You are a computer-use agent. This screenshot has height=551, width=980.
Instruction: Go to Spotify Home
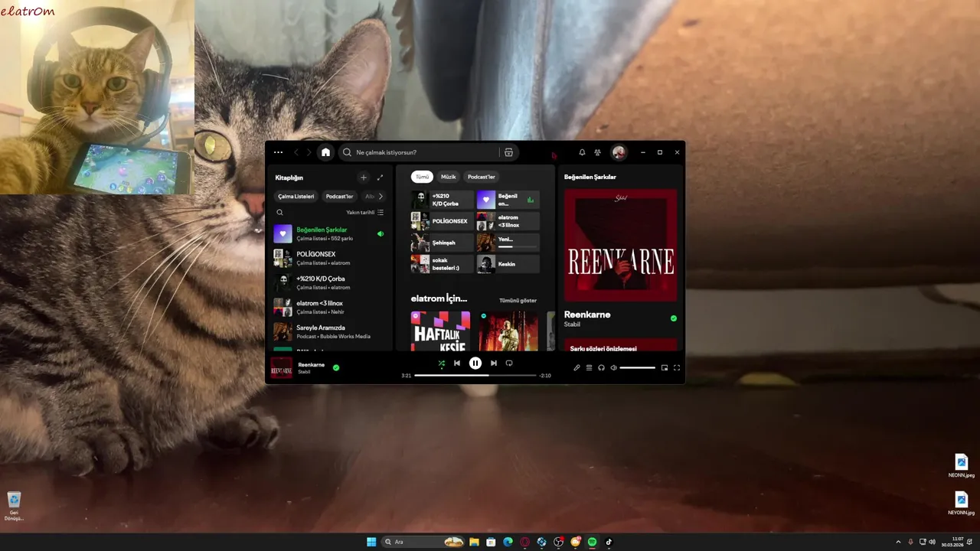[x=325, y=152]
